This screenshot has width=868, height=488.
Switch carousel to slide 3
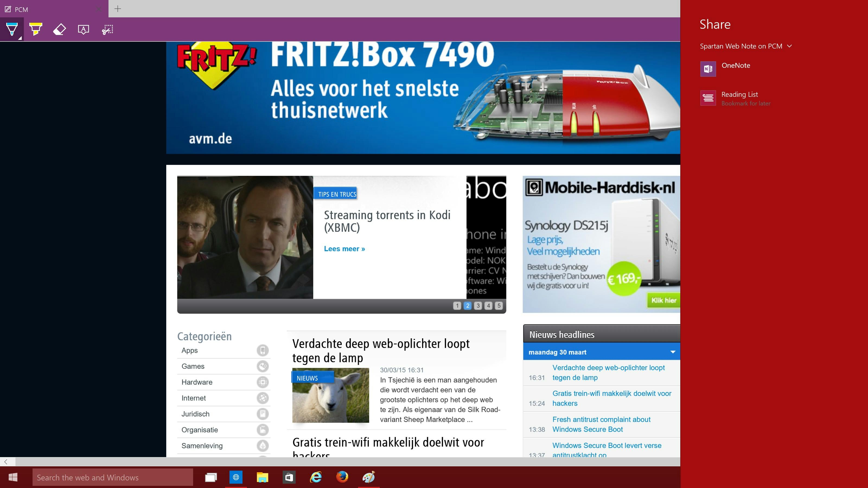478,306
